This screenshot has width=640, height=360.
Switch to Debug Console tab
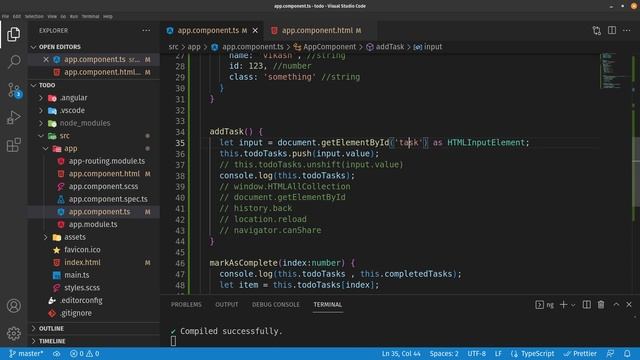pos(276,304)
